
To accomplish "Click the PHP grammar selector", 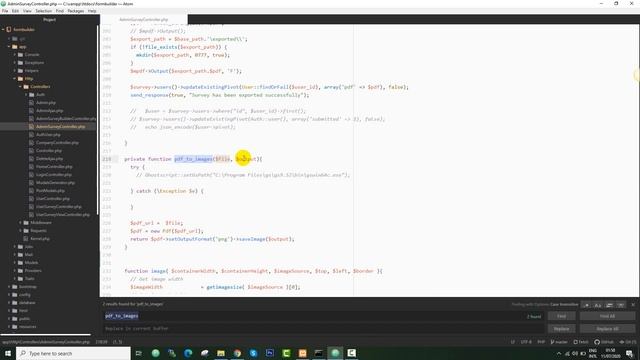I will 541,342.
